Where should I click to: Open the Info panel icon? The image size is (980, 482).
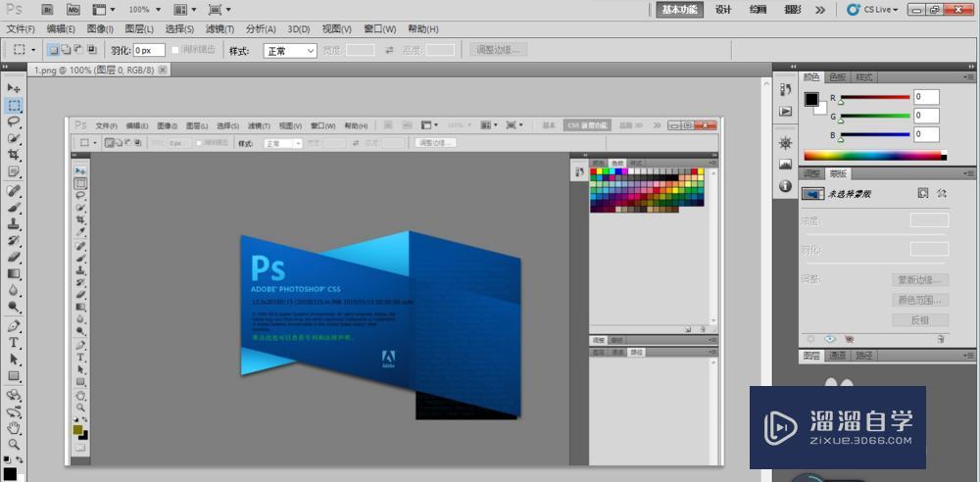(x=786, y=186)
